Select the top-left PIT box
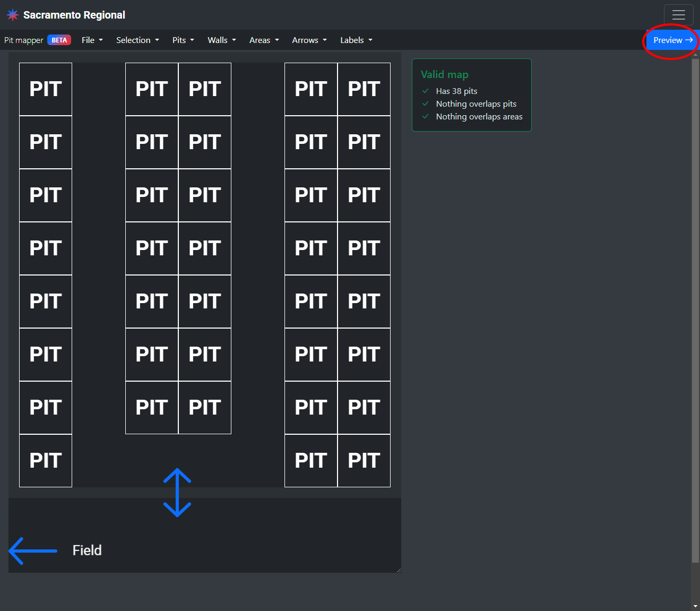 46,89
